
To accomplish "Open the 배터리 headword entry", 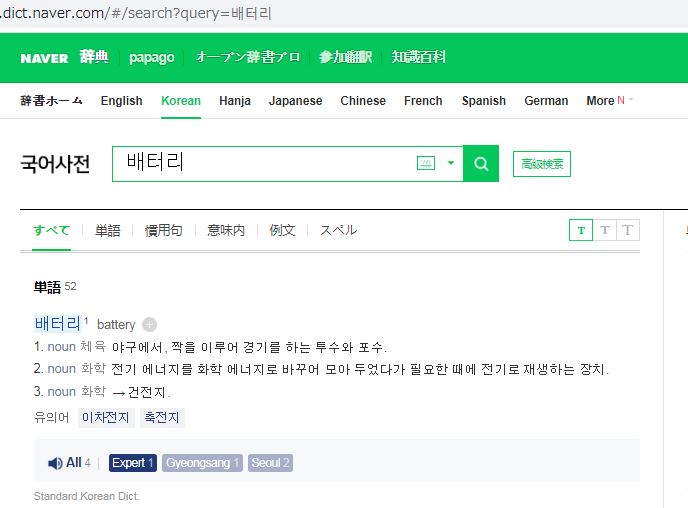I will [x=57, y=324].
